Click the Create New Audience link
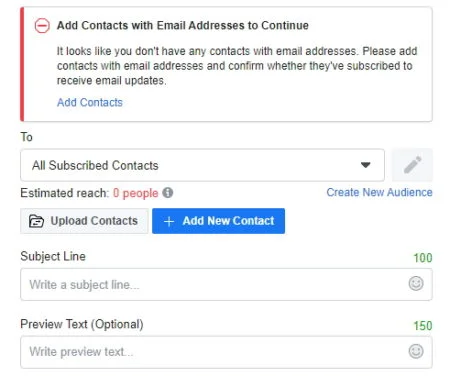The height and width of the screenshot is (376, 450). 379,192
